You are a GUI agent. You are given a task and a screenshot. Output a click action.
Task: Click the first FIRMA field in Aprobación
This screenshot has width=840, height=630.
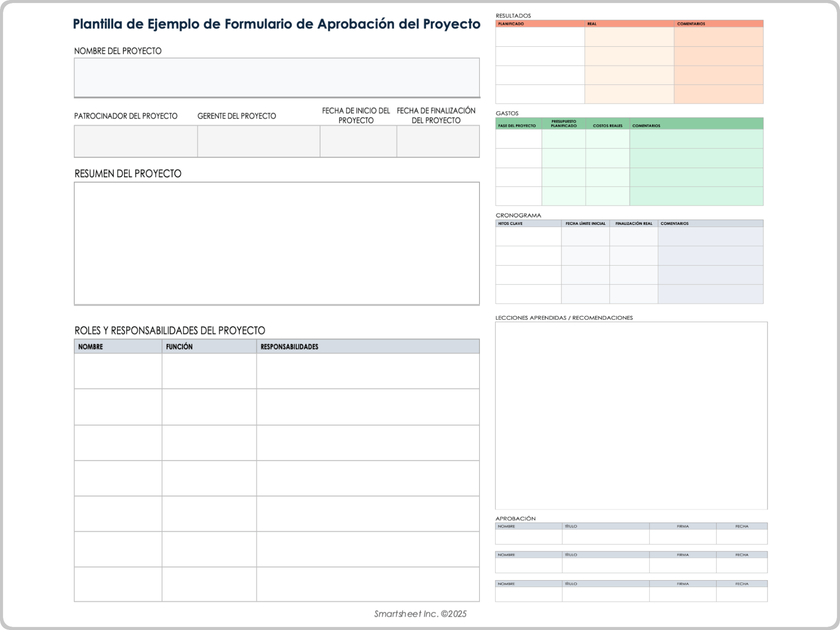click(x=682, y=537)
